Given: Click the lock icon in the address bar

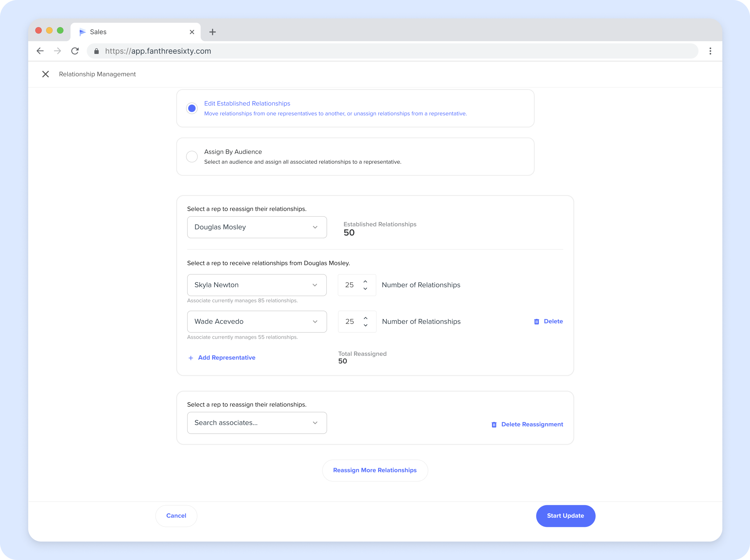Looking at the screenshot, I should click(96, 51).
